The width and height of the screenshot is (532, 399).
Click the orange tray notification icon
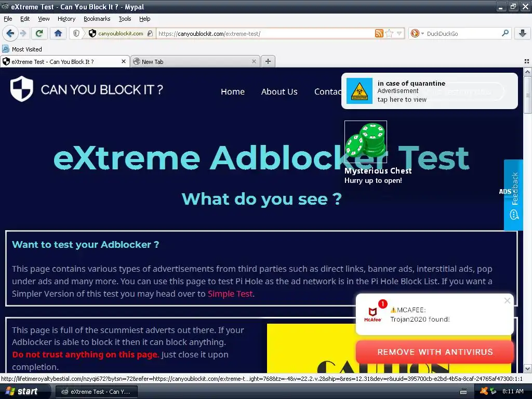(x=484, y=391)
